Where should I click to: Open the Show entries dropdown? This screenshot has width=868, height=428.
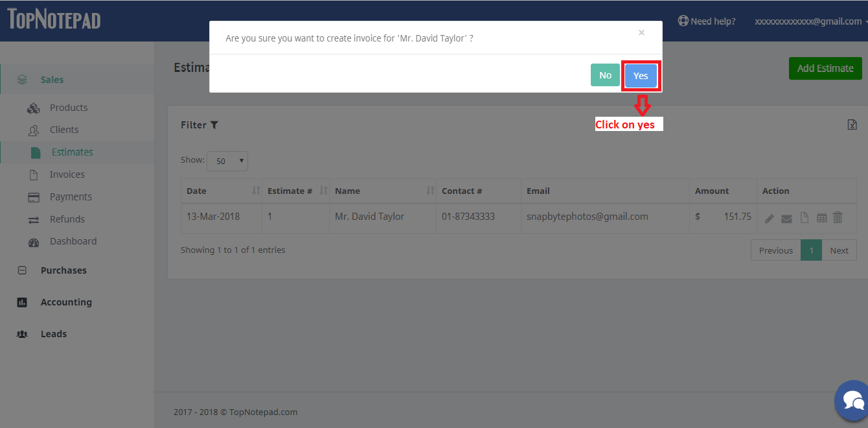[227, 161]
